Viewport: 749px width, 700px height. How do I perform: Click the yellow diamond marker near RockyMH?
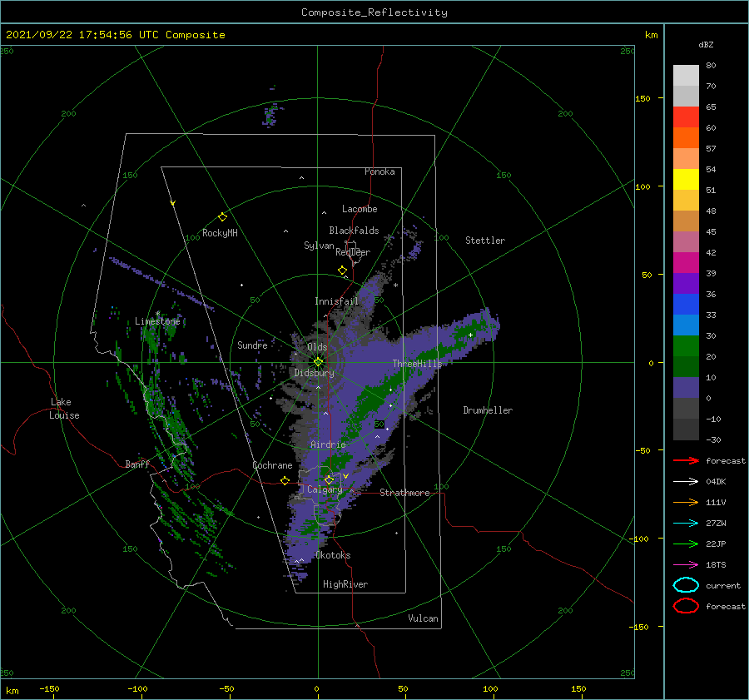tap(222, 217)
